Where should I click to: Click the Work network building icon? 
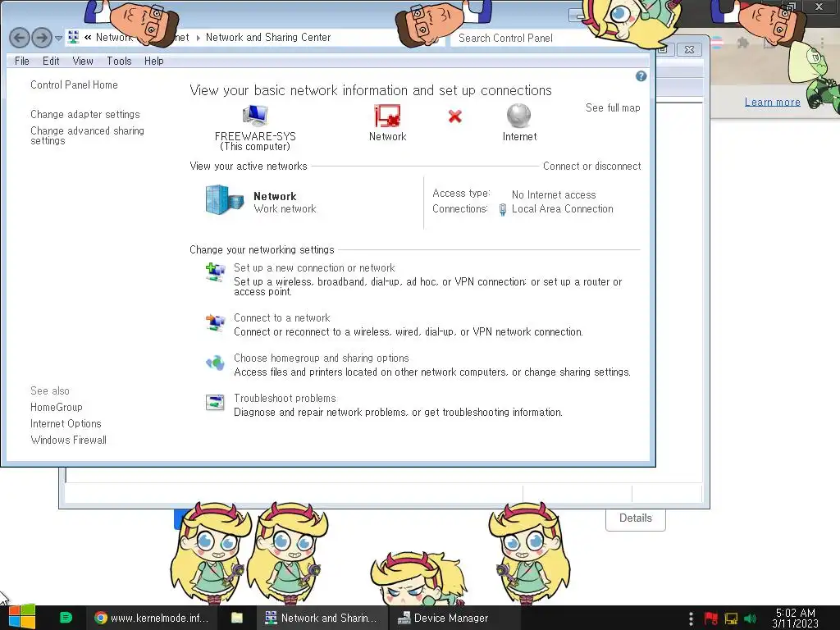(225, 200)
